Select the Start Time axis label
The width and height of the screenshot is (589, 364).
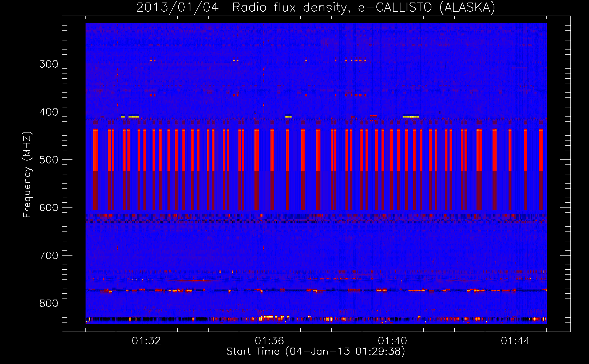click(316, 352)
